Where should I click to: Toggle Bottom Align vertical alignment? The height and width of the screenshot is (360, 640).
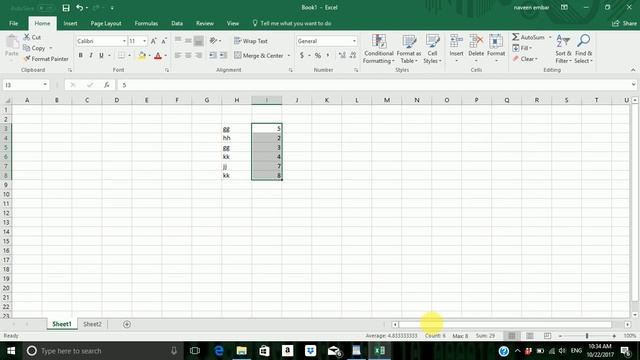[199, 41]
